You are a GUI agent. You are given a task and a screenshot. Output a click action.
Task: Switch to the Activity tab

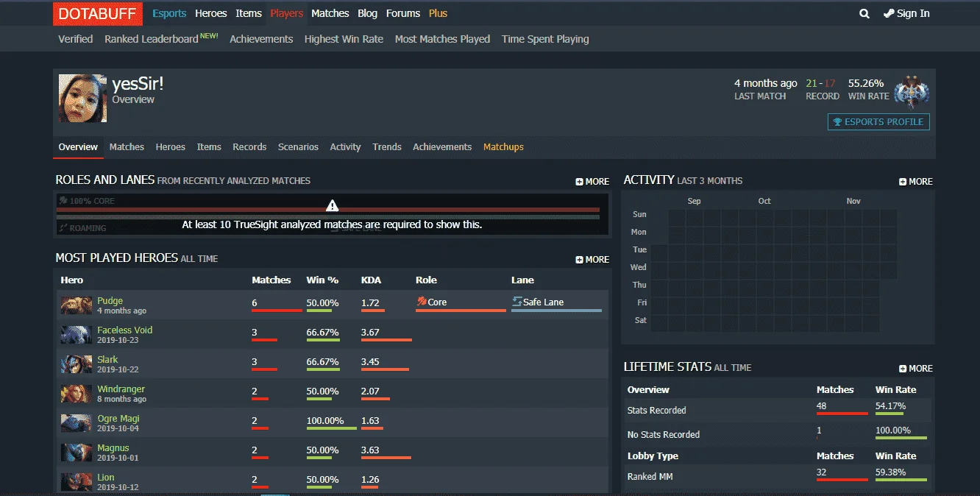(345, 147)
